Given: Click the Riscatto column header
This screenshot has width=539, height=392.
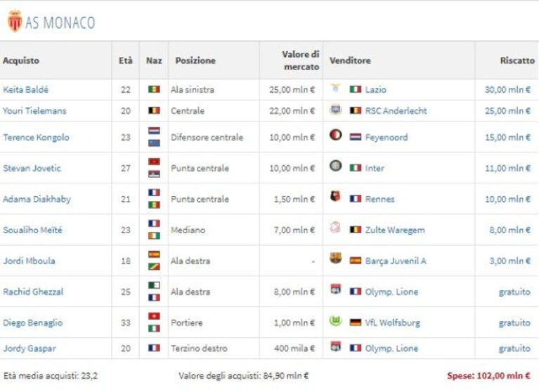Looking at the screenshot, I should tap(517, 60).
